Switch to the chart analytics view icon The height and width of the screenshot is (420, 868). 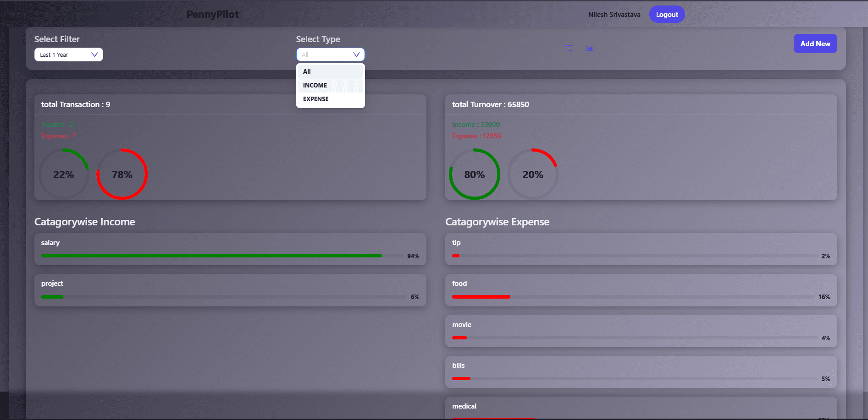[x=590, y=48]
